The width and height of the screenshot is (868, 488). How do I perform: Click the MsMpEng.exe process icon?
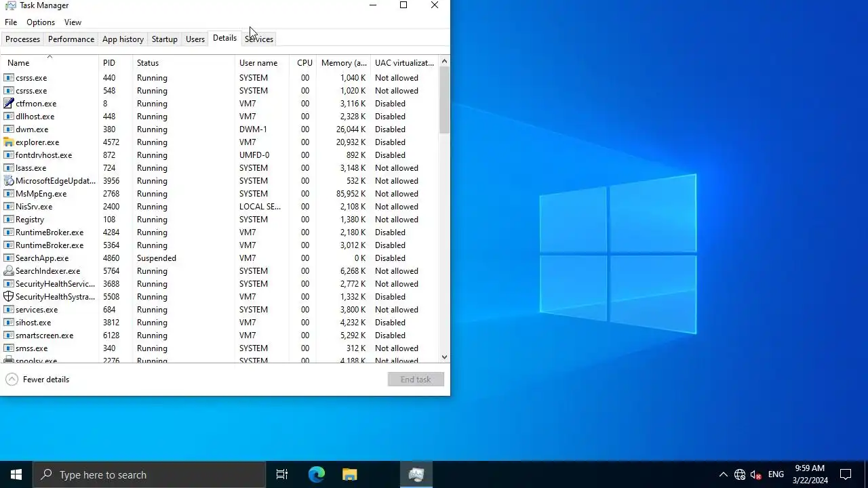coord(9,194)
